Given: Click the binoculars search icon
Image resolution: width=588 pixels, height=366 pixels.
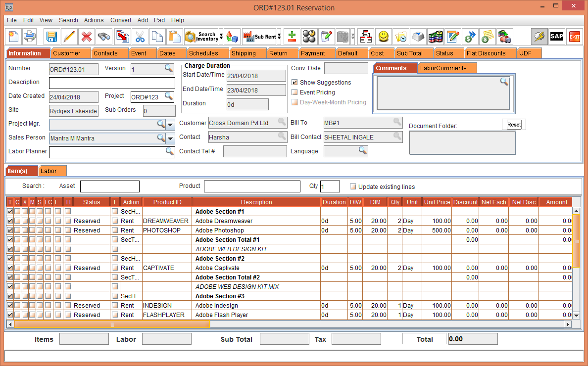Looking at the screenshot, I should coord(104,37).
